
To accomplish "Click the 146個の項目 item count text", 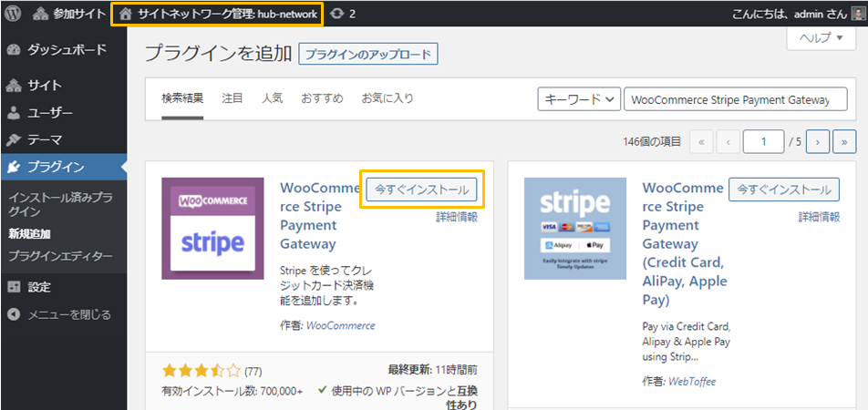I will (652, 142).
